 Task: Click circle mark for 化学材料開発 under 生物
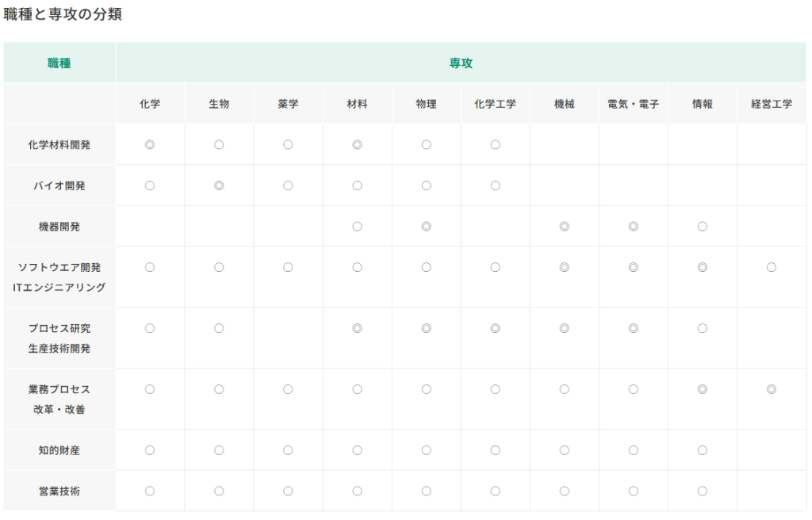pyautogui.click(x=219, y=144)
